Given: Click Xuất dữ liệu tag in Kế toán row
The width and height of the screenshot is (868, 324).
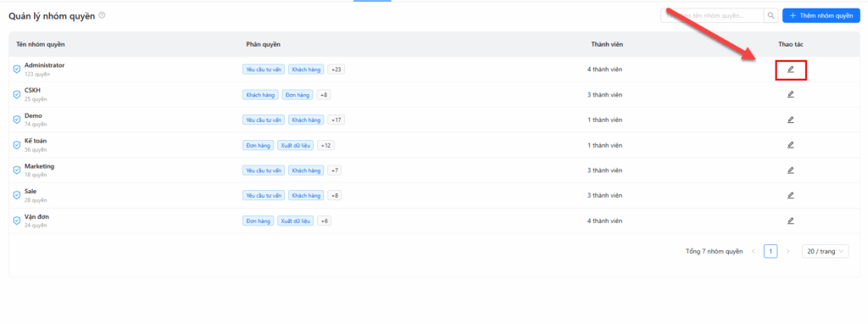Looking at the screenshot, I should click(x=296, y=145).
